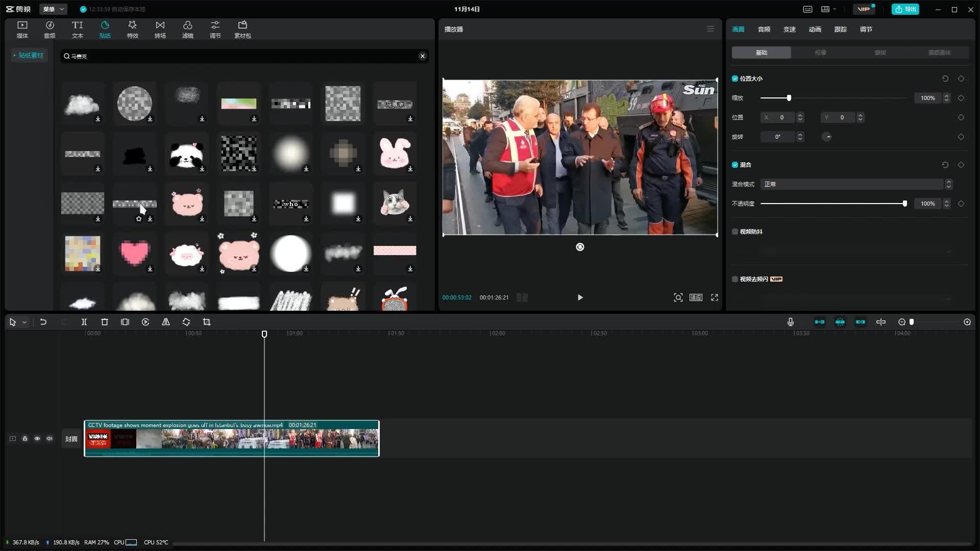
Task: Reset the Position & Size settings
Action: 945,79
